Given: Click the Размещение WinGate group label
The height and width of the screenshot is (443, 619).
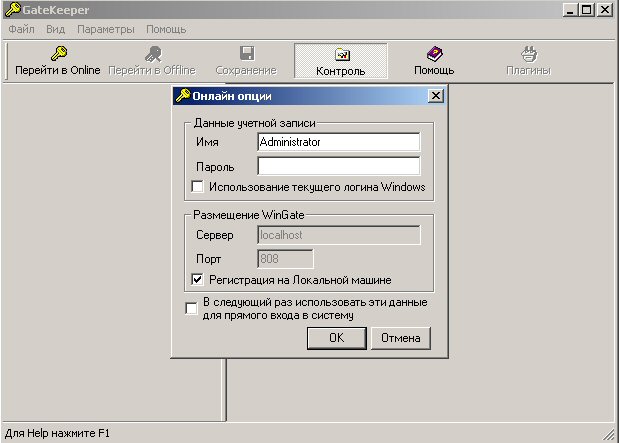Looking at the screenshot, I should coord(249,215).
